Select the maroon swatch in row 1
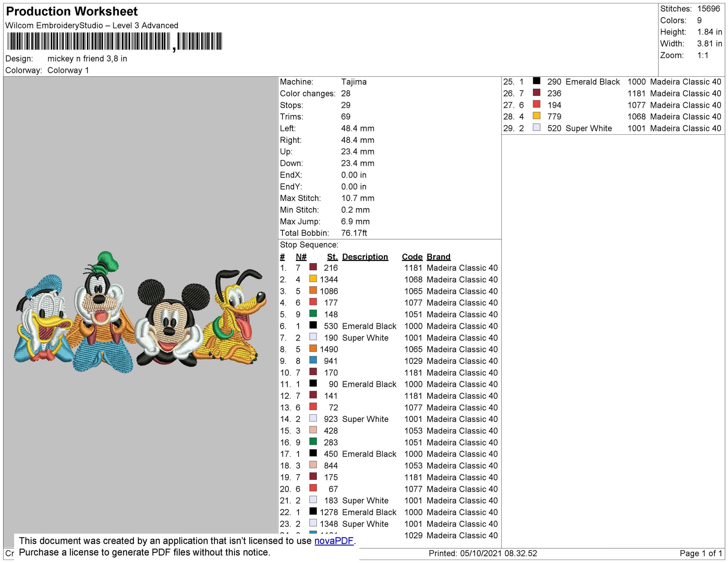728x563 pixels. click(313, 267)
